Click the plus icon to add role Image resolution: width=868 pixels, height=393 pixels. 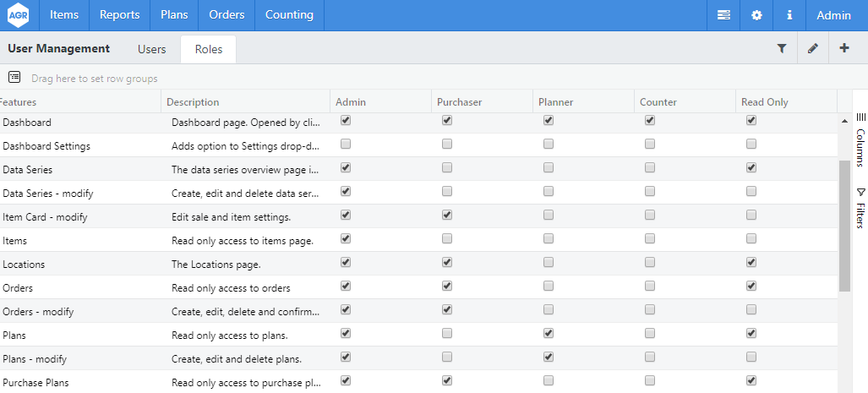coord(844,49)
